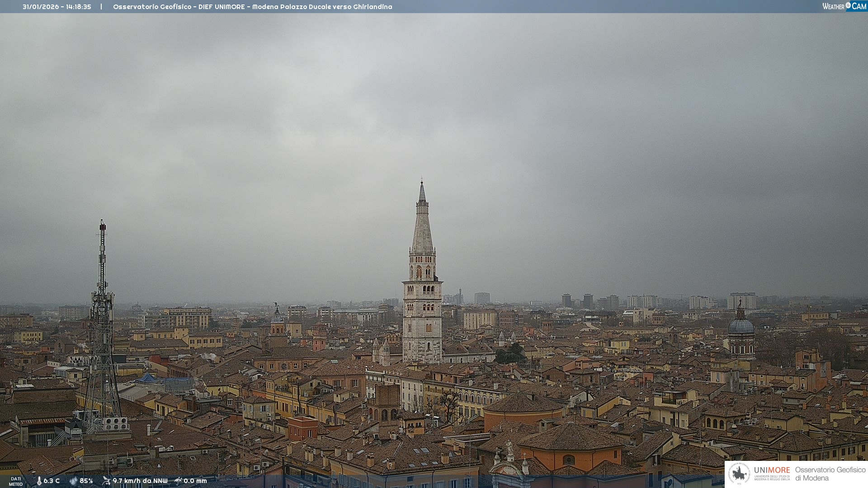This screenshot has width=868, height=488.
Task: Click the white statue on foreground rooftop
Action: (x=509, y=447)
